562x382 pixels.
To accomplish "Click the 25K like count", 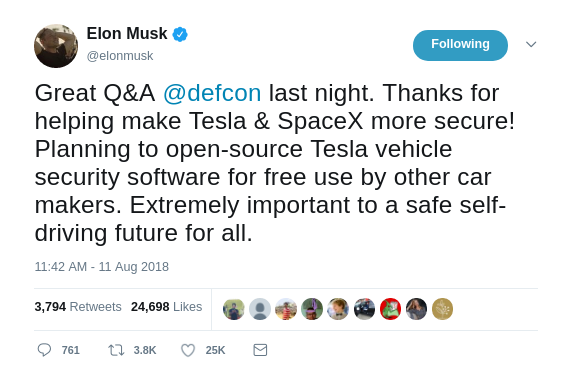I will coord(215,350).
